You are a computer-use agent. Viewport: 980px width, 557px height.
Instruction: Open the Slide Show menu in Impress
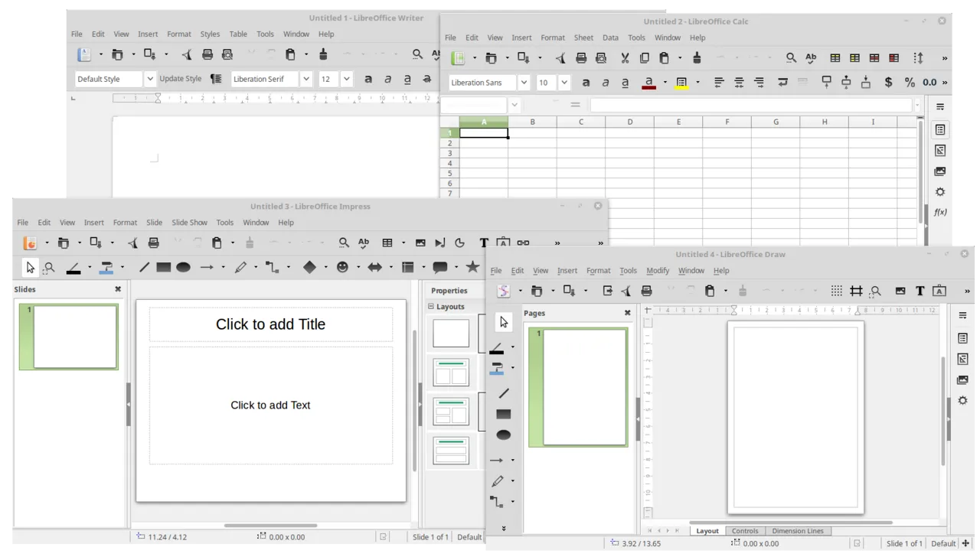pyautogui.click(x=189, y=222)
